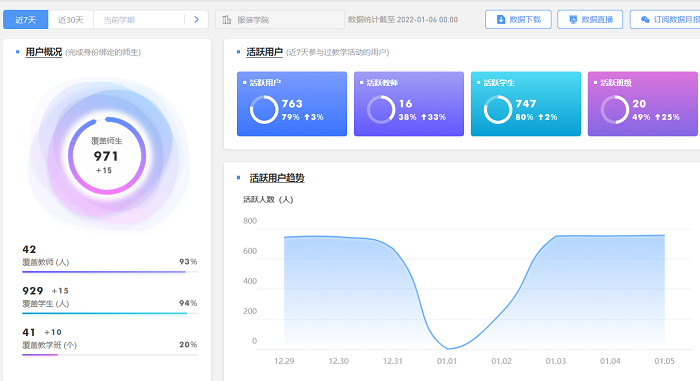
Task: Click the 覆盖学生 94% progress bar
Action: [110, 313]
